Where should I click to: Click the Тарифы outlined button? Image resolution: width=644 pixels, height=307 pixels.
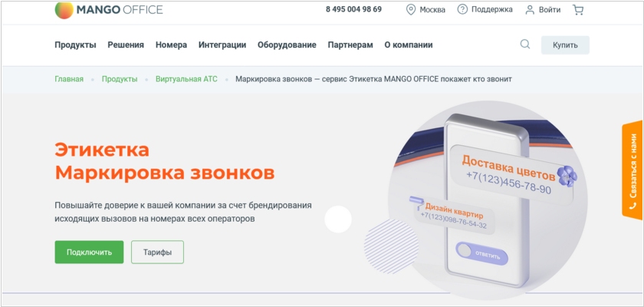157,252
